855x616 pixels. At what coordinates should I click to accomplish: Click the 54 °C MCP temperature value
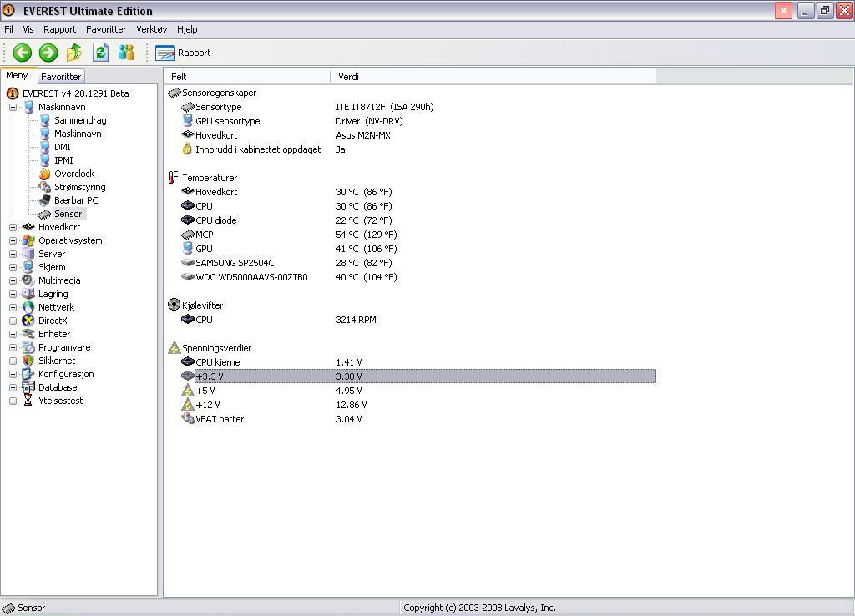tap(367, 235)
